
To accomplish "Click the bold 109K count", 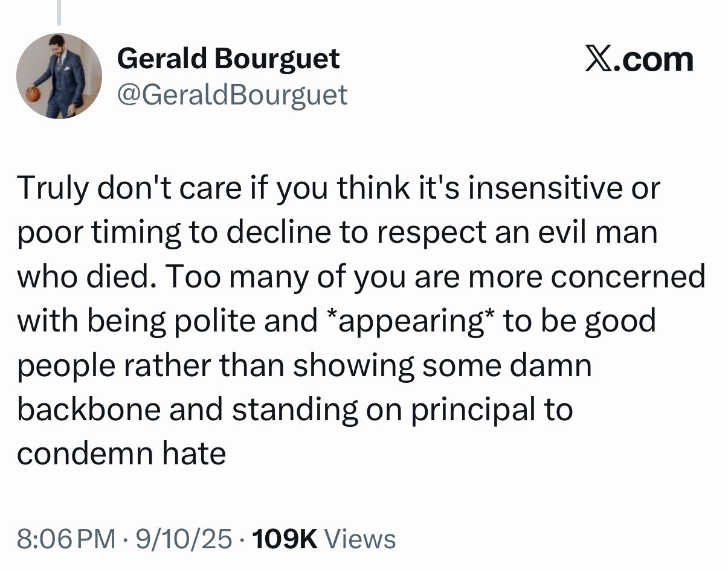I will [x=285, y=539].
